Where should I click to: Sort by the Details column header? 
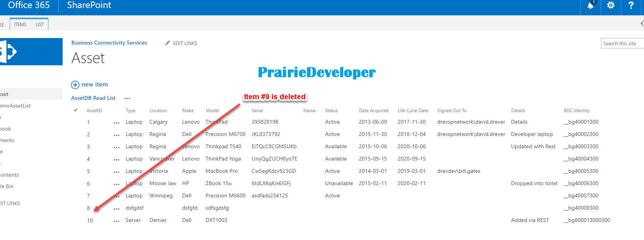click(x=518, y=111)
